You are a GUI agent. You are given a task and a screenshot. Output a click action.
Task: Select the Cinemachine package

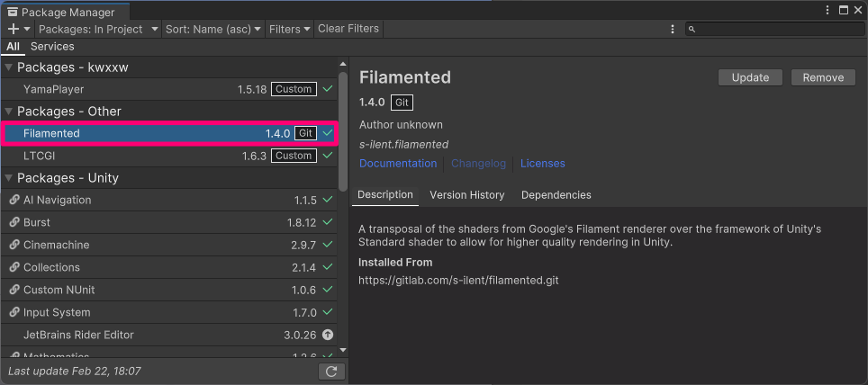pos(169,245)
